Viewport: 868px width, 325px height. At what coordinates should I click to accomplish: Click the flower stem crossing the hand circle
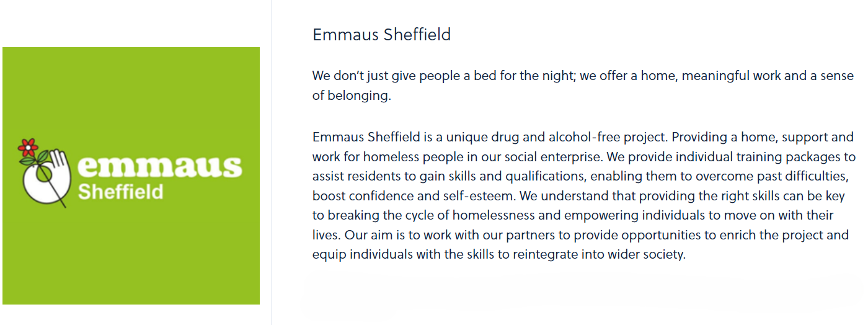[x=50, y=183]
